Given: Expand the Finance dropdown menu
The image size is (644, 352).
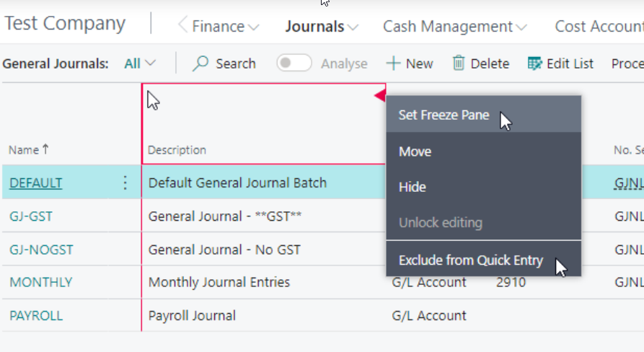Looking at the screenshot, I should point(225,27).
